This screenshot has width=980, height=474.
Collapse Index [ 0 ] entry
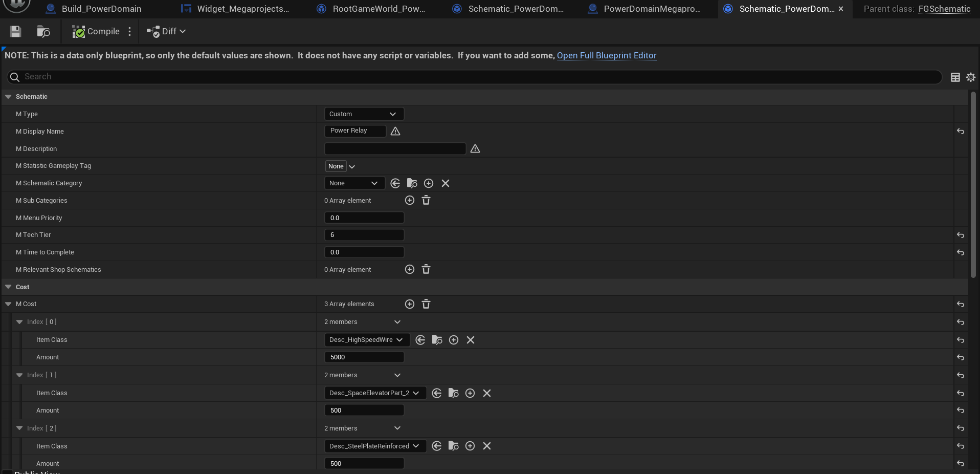(19, 322)
